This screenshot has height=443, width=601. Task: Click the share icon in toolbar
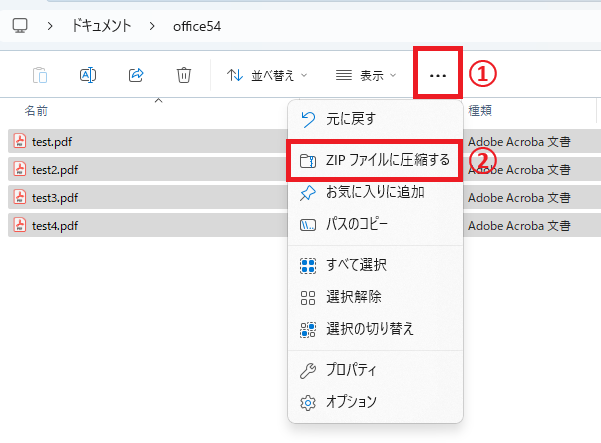pyautogui.click(x=136, y=75)
